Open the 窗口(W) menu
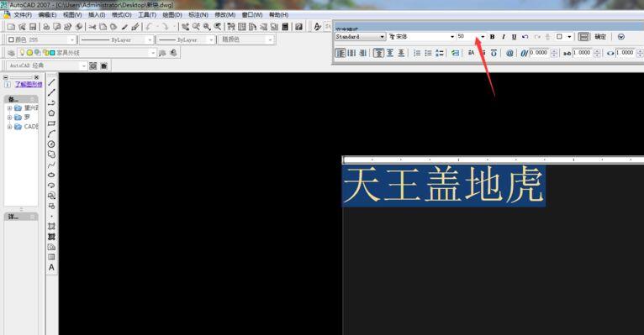The width and height of the screenshot is (644, 335). point(251,15)
